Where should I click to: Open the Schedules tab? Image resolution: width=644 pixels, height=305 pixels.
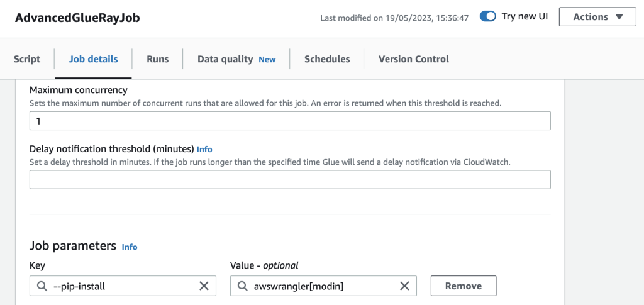(x=327, y=59)
